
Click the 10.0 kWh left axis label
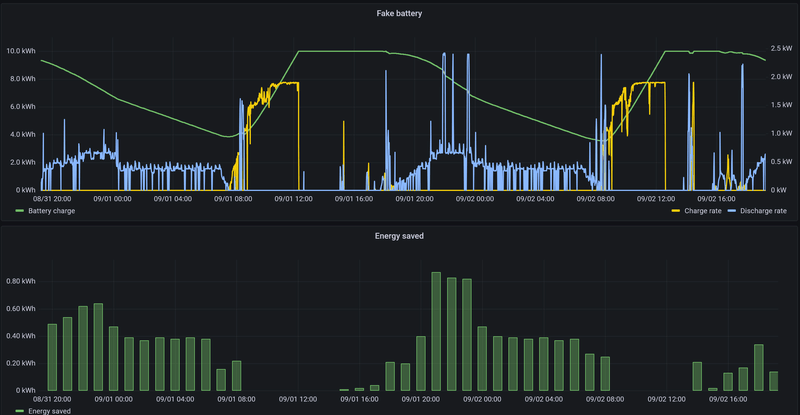click(x=21, y=51)
